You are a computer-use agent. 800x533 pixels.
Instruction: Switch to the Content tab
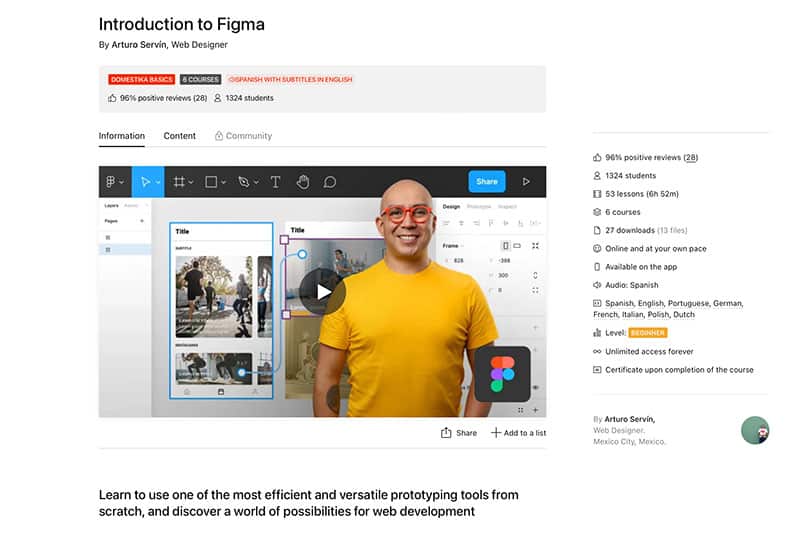point(180,136)
